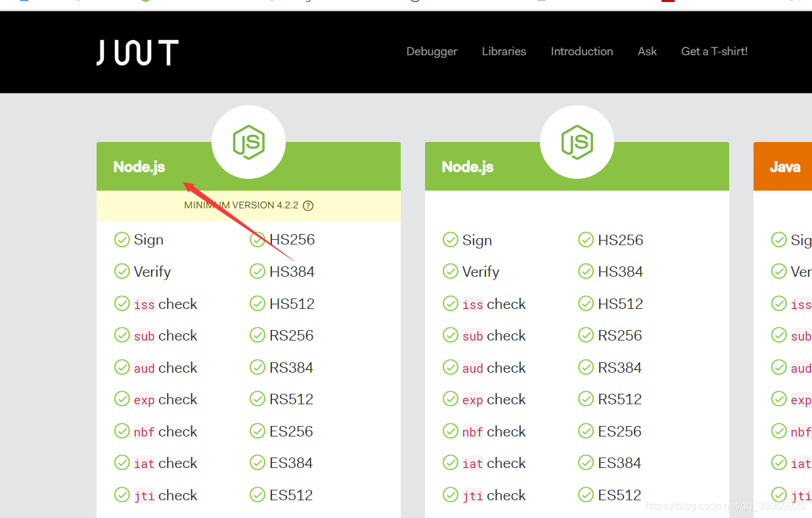The image size is (812, 518).
Task: Click "RS512" text in the banner-less Node.js card
Action: pyautogui.click(x=620, y=399)
